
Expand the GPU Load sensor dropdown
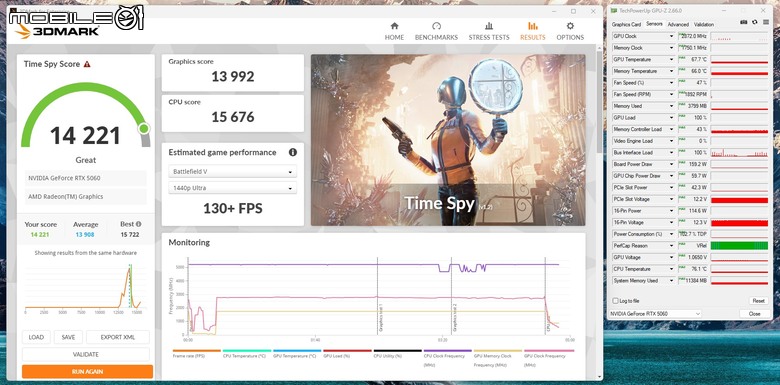click(x=672, y=118)
